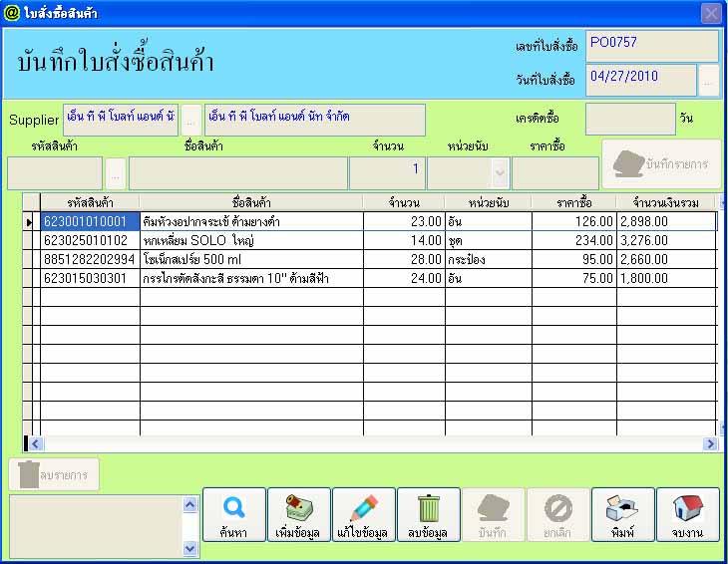Click notes area scroll up arrow
This screenshot has height=564, width=728.
coord(189,504)
